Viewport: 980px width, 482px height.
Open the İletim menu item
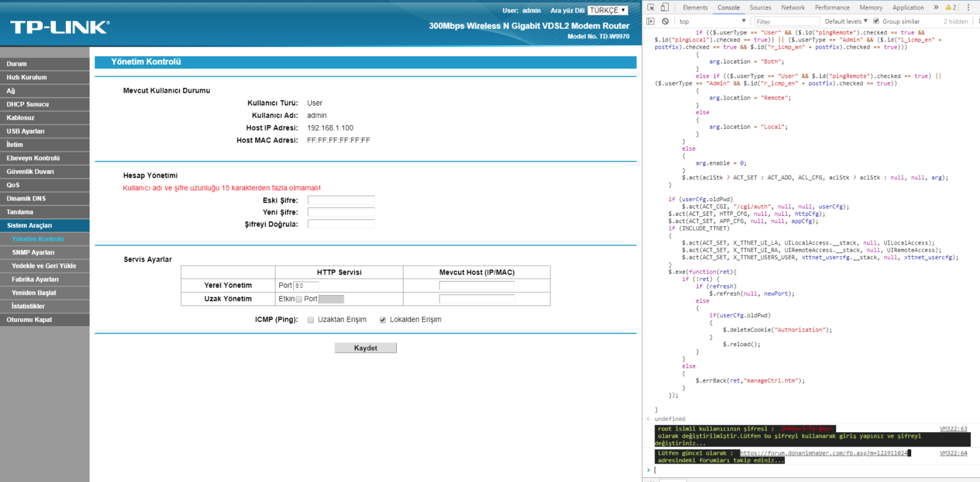point(44,144)
